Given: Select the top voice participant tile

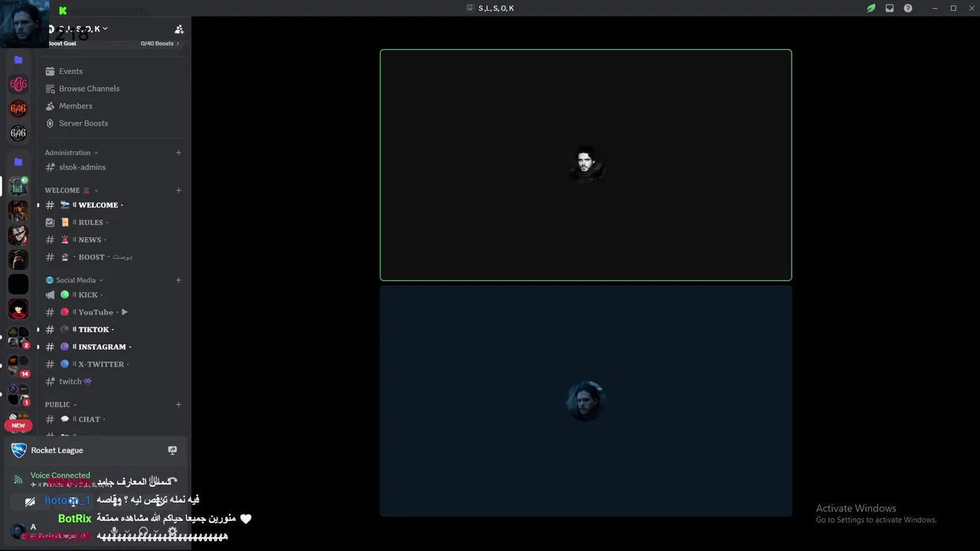Looking at the screenshot, I should (x=586, y=165).
